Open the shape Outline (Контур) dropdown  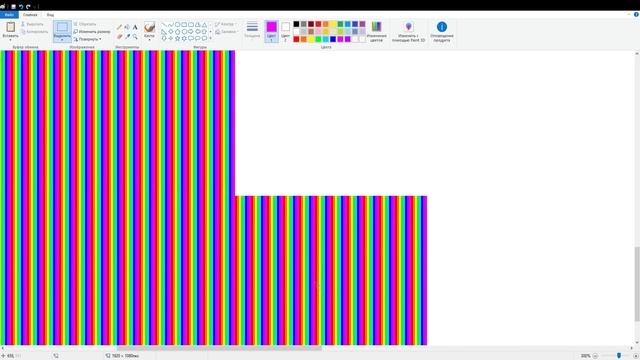[226, 24]
